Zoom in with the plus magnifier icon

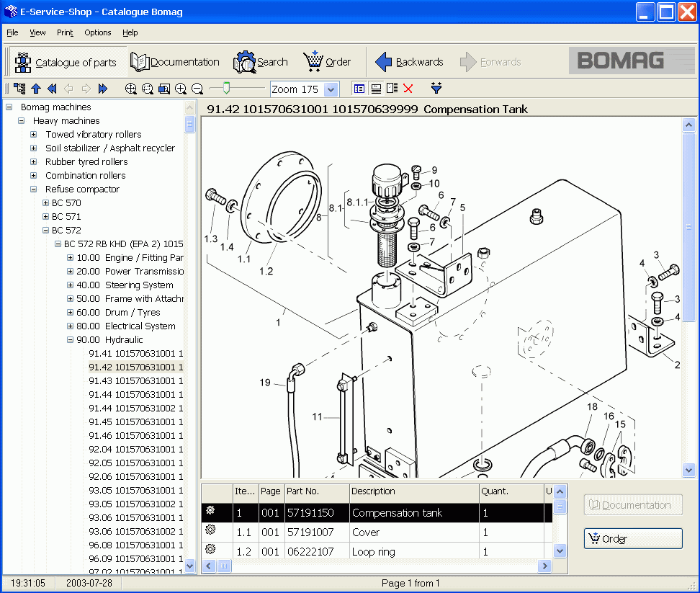[181, 89]
